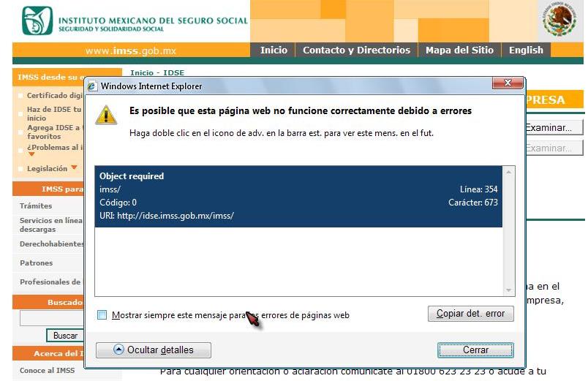Click the Línea: 354 text
This screenshot has height=381, width=588.
pyautogui.click(x=479, y=189)
